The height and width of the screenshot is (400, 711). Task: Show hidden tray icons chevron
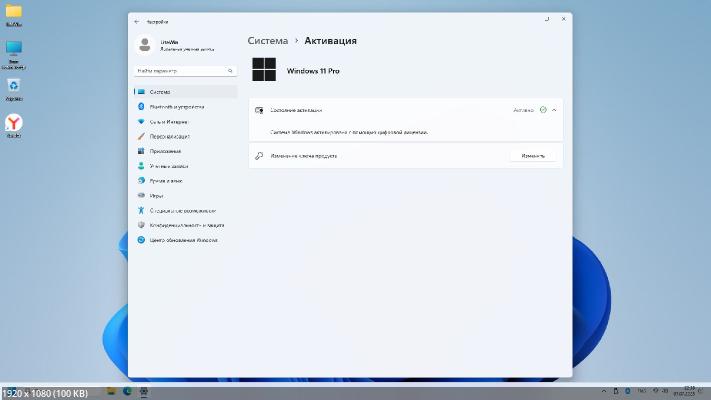[x=604, y=391]
